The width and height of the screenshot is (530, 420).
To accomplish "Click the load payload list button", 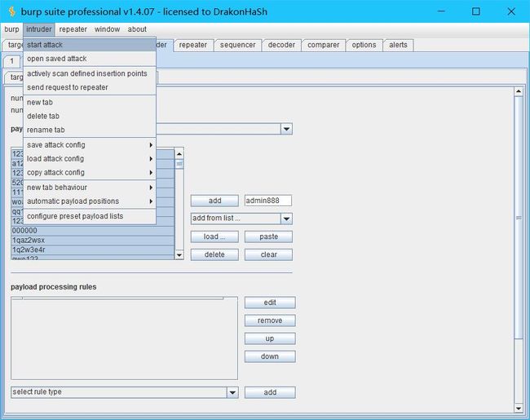I will click(214, 237).
